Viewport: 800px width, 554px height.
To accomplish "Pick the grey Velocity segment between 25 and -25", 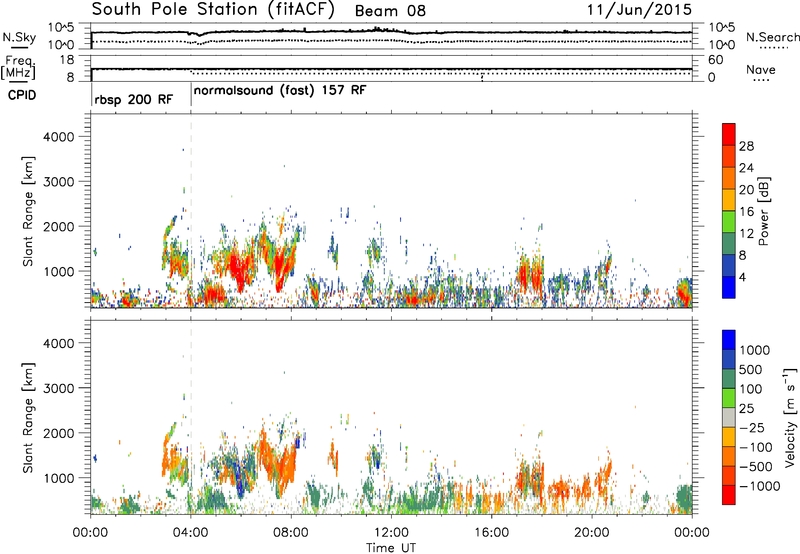I will pyautogui.click(x=729, y=418).
